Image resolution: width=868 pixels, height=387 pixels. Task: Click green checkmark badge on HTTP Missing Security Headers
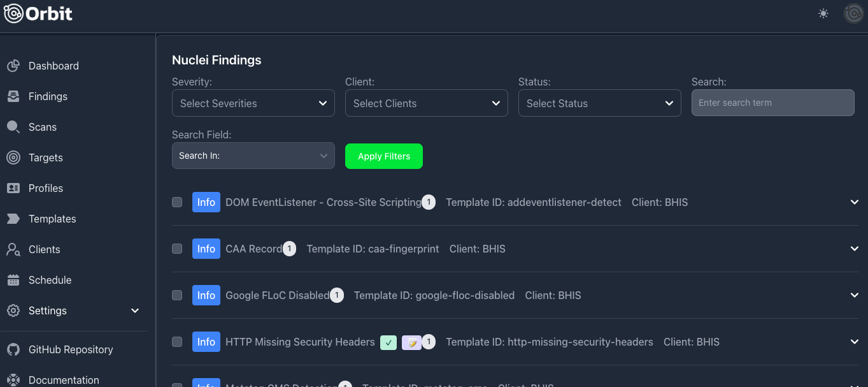[x=388, y=342]
